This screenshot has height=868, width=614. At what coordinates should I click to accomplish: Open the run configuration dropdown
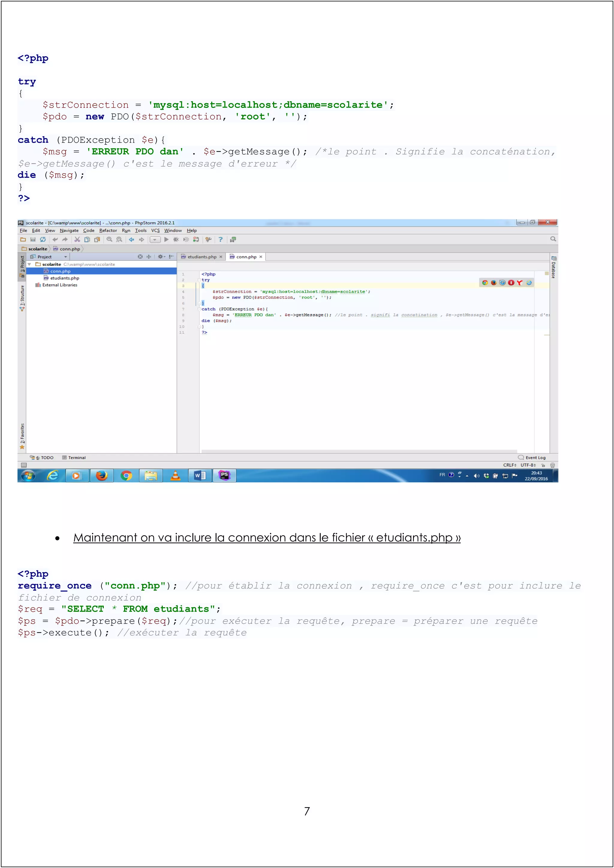(x=155, y=240)
